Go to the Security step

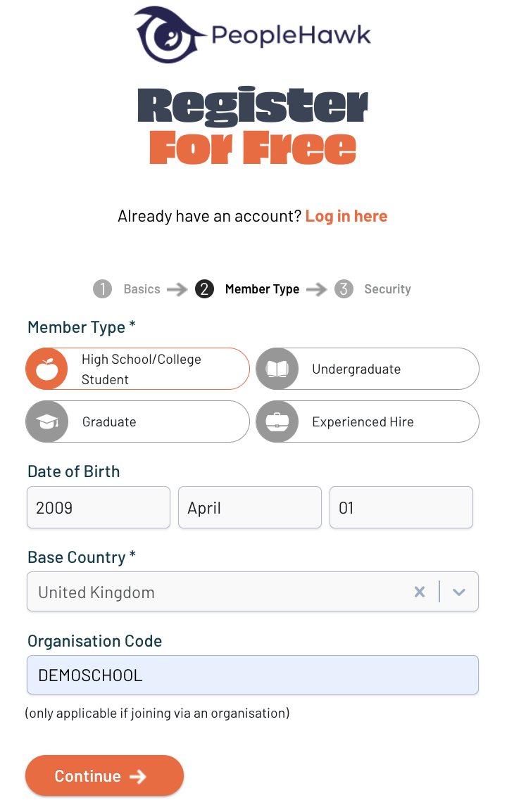click(387, 288)
